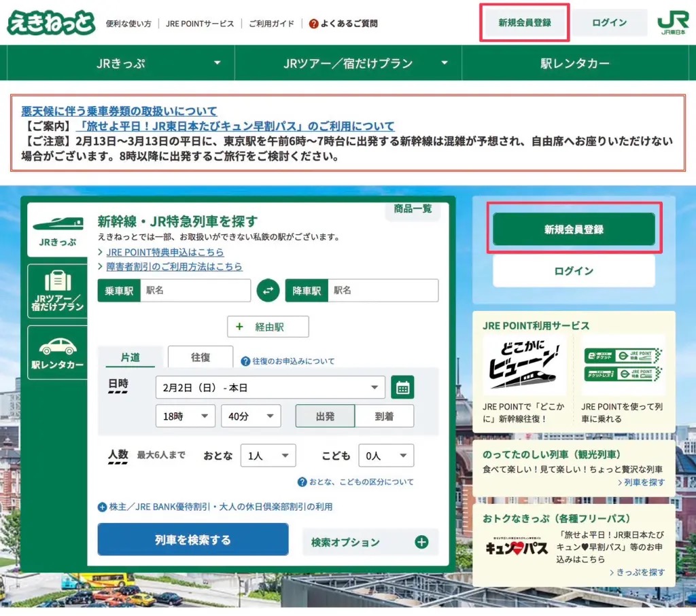This screenshot has width=696, height=616.
Task: Click the 最大6人まで note
Action: click(x=161, y=455)
